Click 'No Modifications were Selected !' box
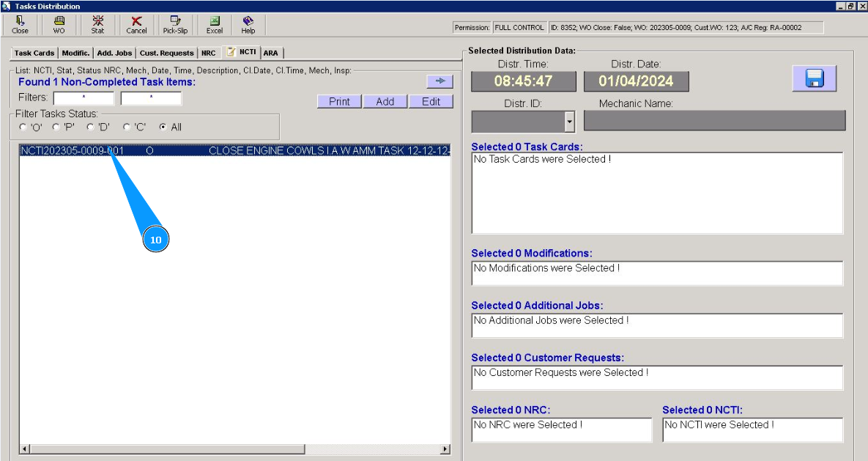The image size is (868, 461). click(657, 273)
